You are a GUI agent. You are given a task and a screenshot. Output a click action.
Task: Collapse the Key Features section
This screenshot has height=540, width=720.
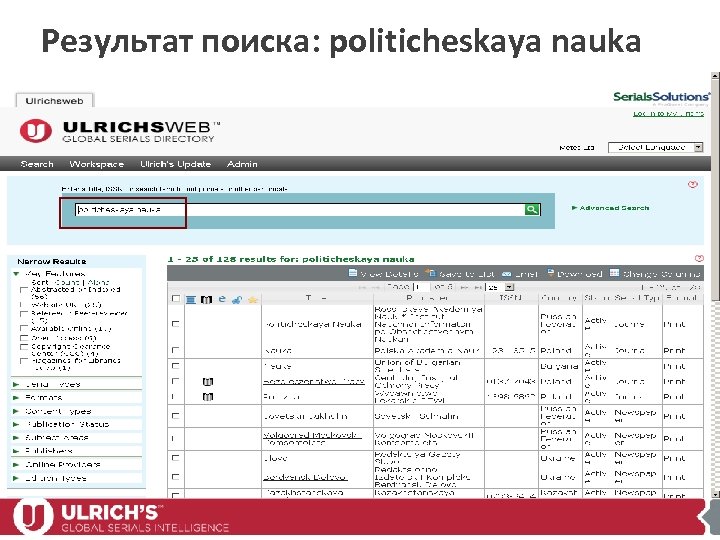[x=17, y=274]
